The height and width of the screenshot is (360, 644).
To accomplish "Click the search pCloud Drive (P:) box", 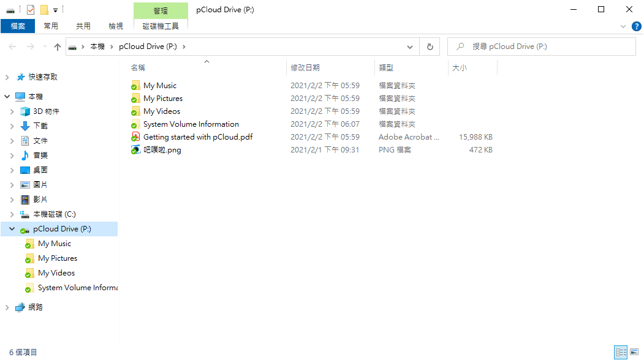I will click(542, 47).
